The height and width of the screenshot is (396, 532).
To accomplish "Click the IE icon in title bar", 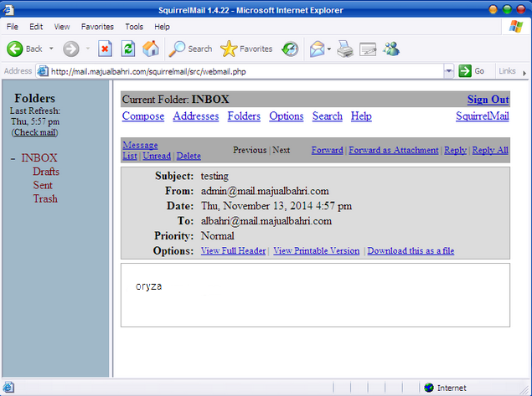I will [8, 10].
